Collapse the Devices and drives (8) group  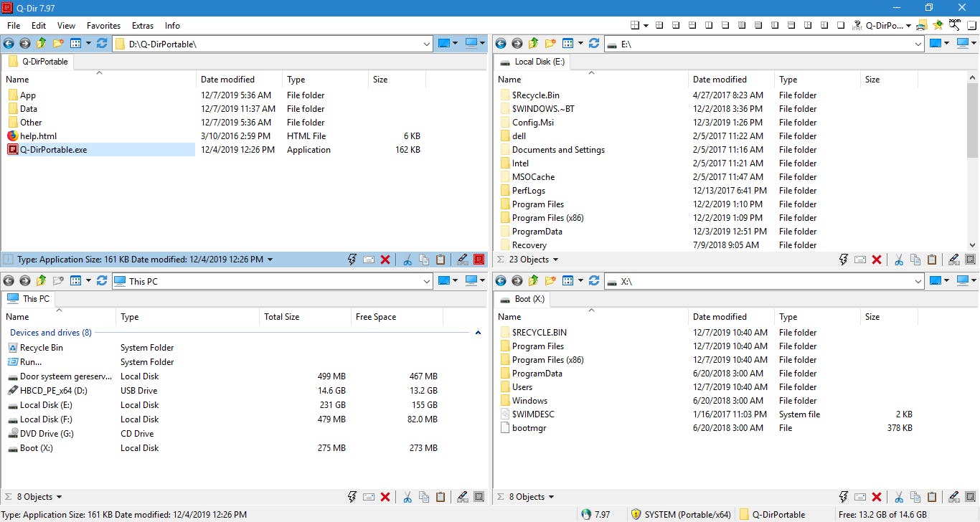pyautogui.click(x=478, y=333)
